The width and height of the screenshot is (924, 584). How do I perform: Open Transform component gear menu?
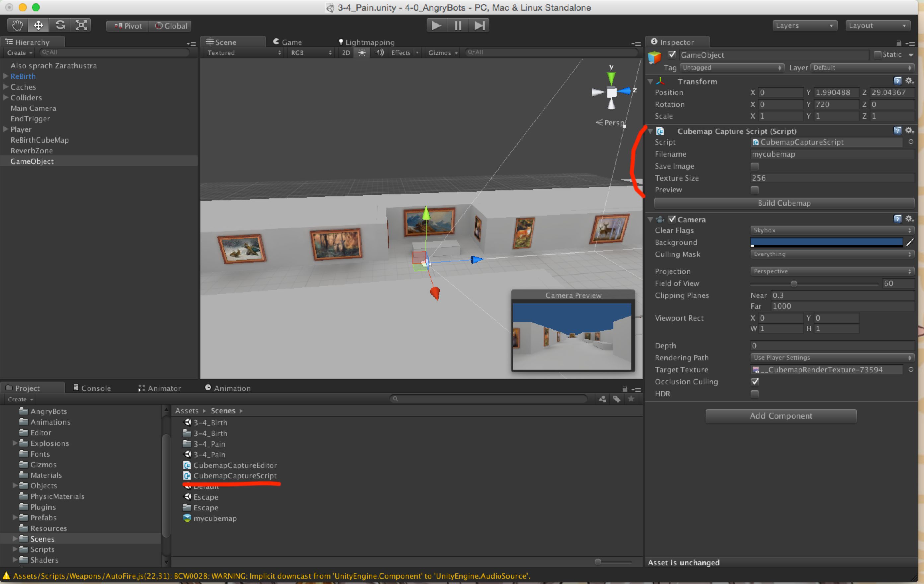pos(909,81)
